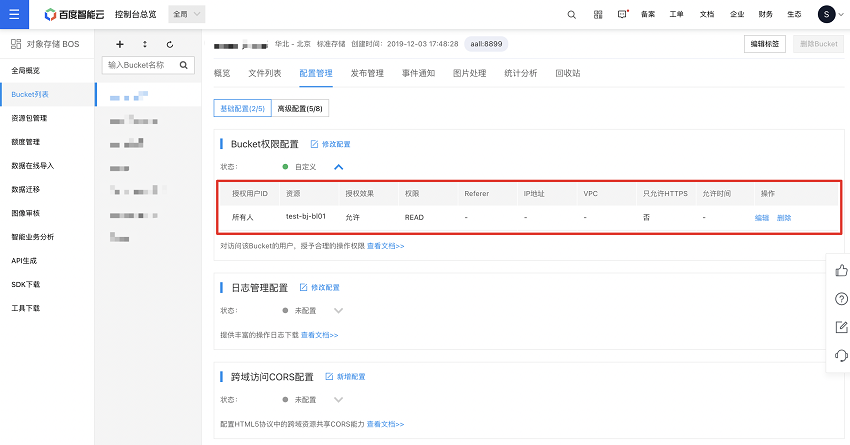Select Bucket列表 in sidebar
The width and height of the screenshot is (850, 445).
point(48,94)
